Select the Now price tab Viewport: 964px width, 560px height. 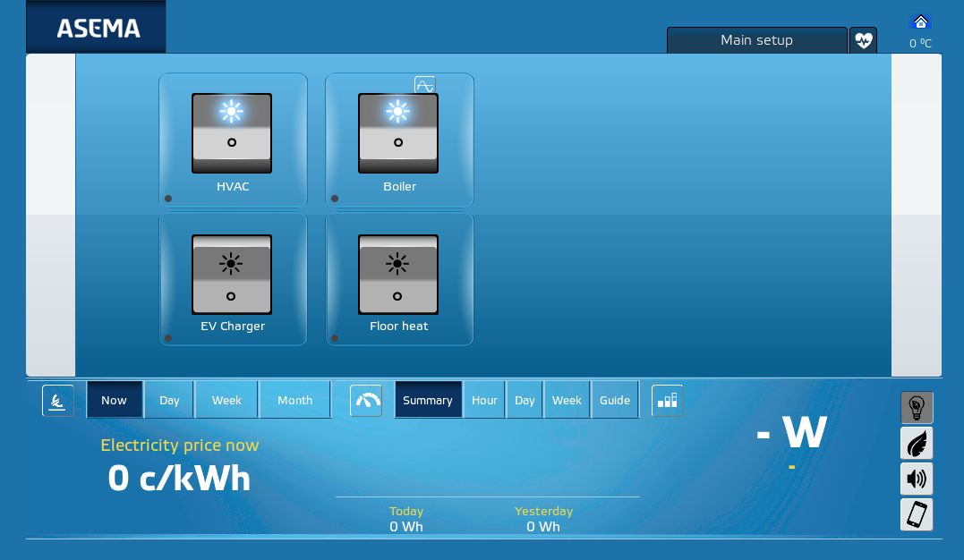(115, 400)
